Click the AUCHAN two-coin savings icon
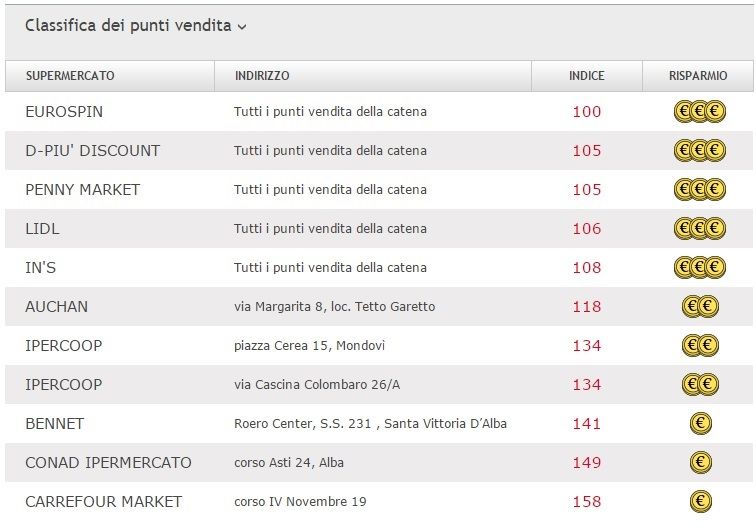This screenshot has height=531, width=756. [700, 307]
